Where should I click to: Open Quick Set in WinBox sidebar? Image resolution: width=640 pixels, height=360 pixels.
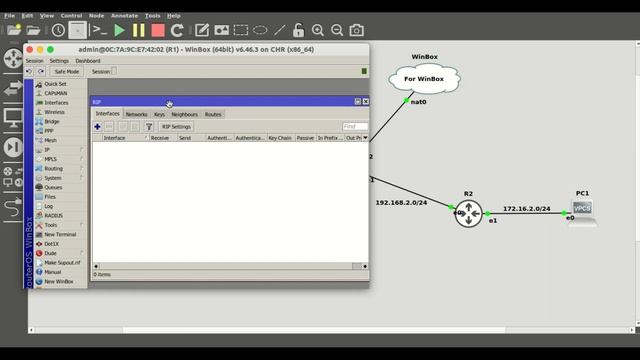pyautogui.click(x=55, y=84)
